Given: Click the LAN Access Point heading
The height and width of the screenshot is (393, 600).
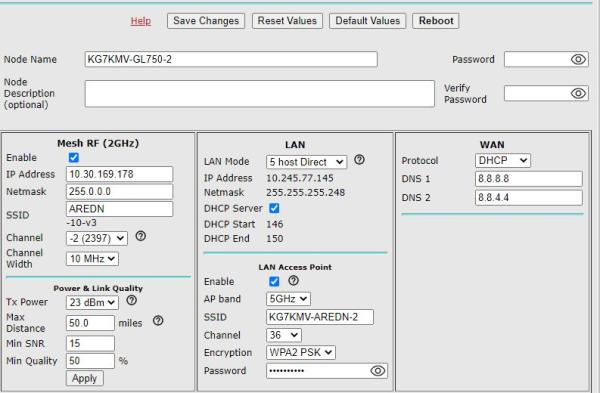Looking at the screenshot, I should tap(295, 267).
